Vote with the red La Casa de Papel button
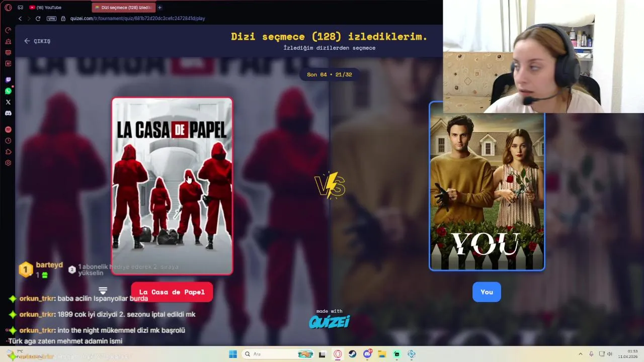 (172, 292)
